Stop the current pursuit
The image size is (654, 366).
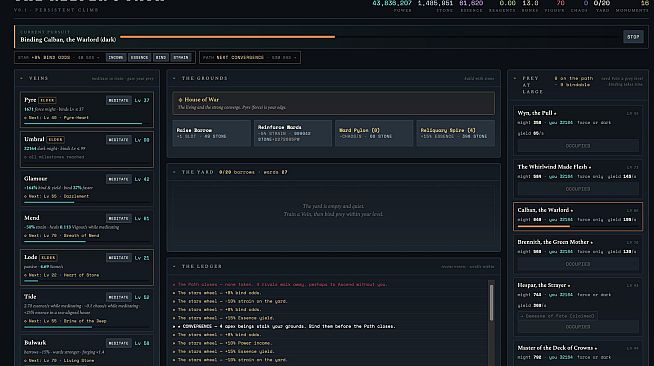pos(633,37)
